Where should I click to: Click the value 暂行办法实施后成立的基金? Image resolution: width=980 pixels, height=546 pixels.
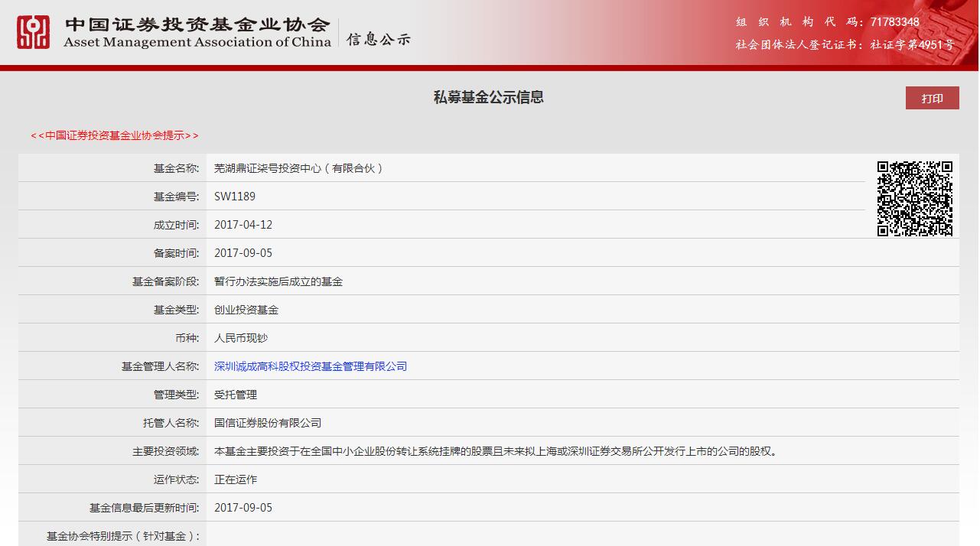[x=278, y=281]
